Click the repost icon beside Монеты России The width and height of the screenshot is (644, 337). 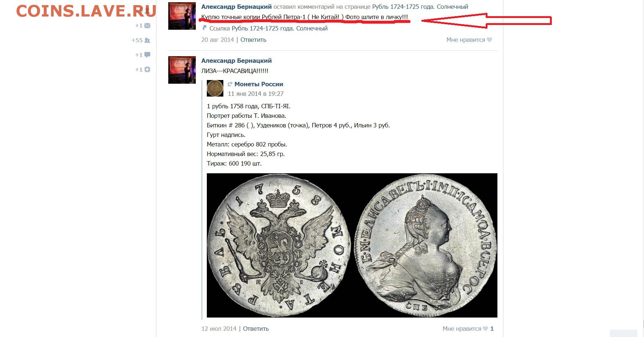tap(230, 84)
